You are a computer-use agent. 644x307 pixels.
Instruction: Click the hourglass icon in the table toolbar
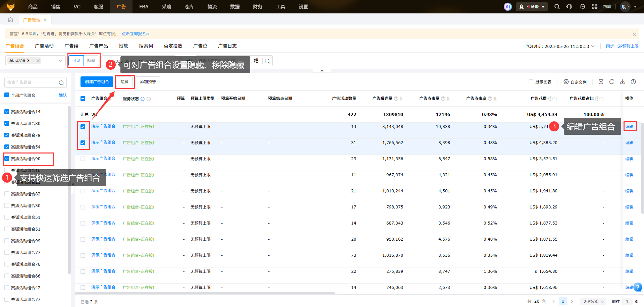(601, 82)
